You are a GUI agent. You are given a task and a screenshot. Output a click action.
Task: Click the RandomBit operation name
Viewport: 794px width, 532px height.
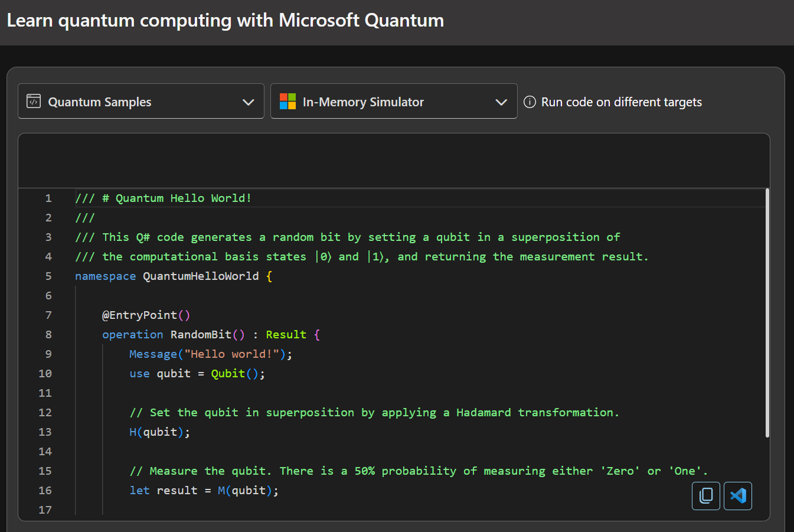(x=201, y=335)
